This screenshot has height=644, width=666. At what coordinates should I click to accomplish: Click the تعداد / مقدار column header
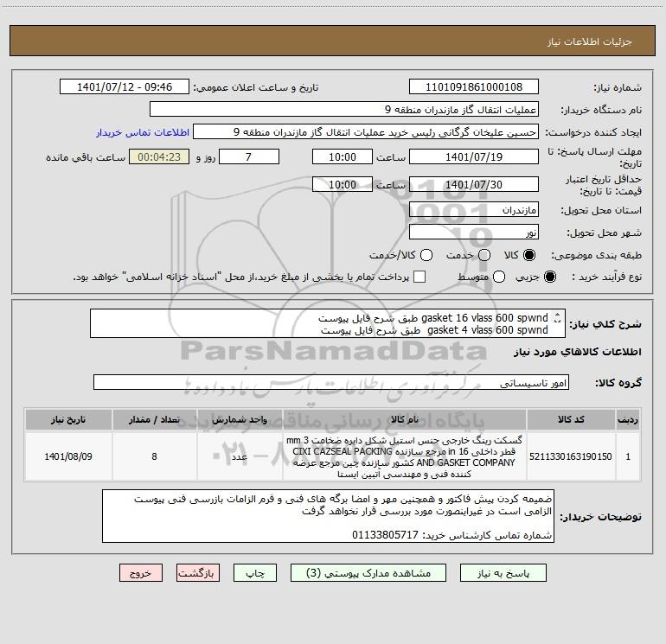coord(154,419)
